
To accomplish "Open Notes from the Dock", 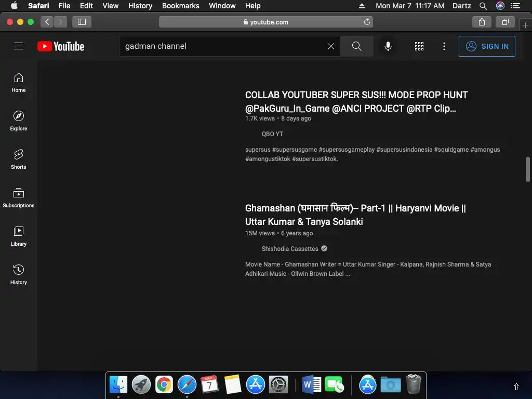I will coord(232,385).
